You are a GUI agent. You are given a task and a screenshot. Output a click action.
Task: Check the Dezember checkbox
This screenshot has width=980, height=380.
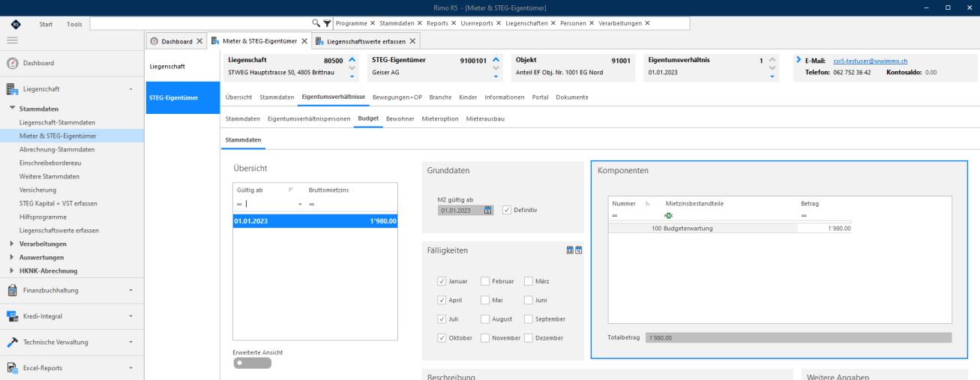pos(529,338)
